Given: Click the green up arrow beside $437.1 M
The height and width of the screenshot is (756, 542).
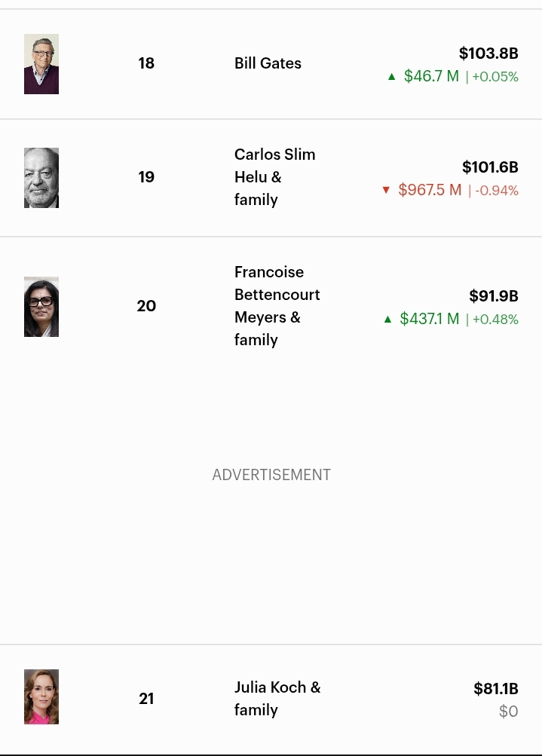Looking at the screenshot, I should [x=387, y=319].
